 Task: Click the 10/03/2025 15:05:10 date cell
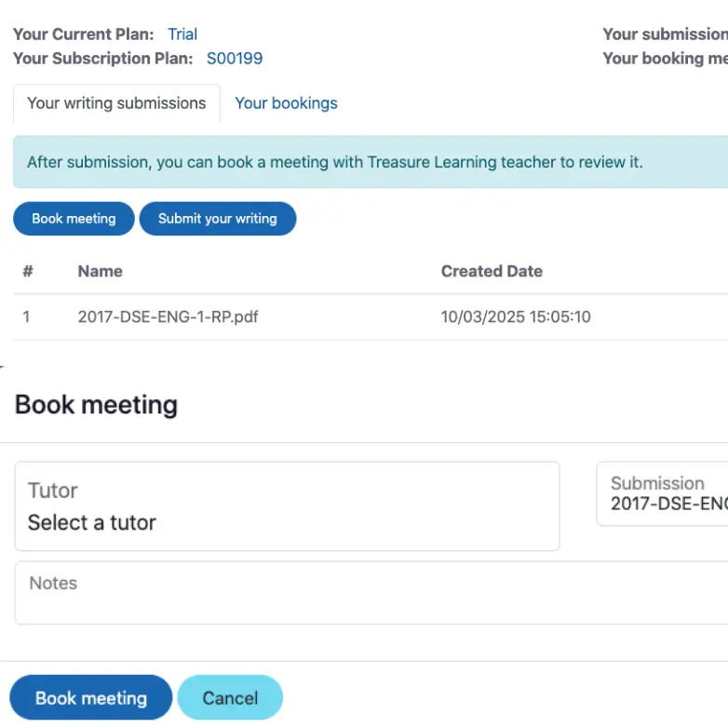(516, 317)
